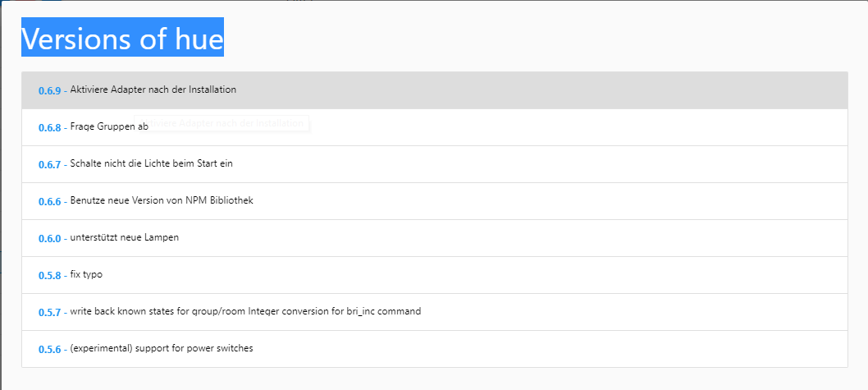The height and width of the screenshot is (390, 868).
Task: Click the 0.6.6 version link
Action: (49, 202)
